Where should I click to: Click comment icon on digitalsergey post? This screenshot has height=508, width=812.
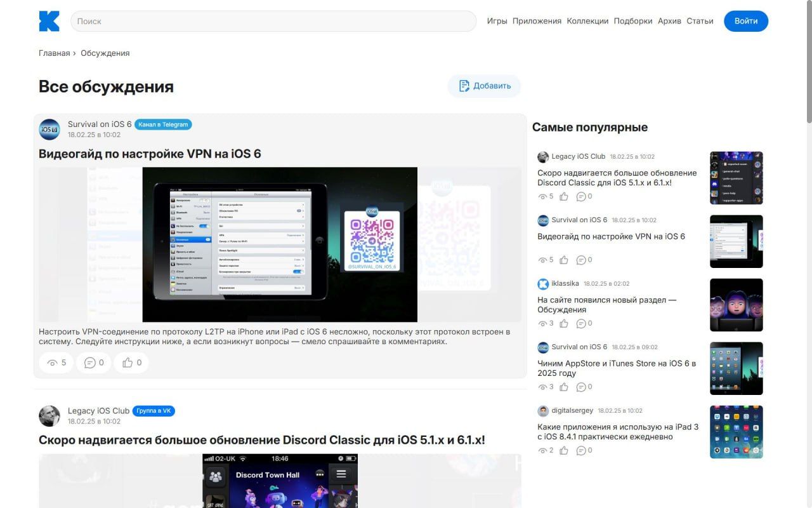[581, 451]
